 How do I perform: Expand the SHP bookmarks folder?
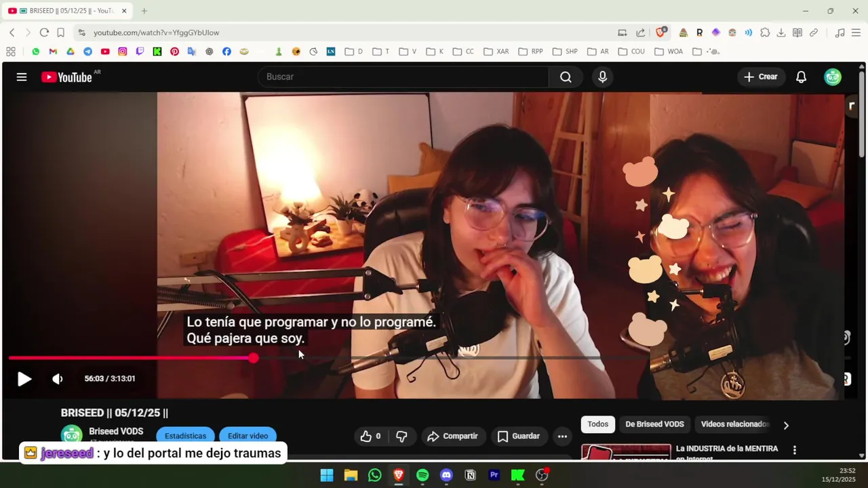pos(565,52)
